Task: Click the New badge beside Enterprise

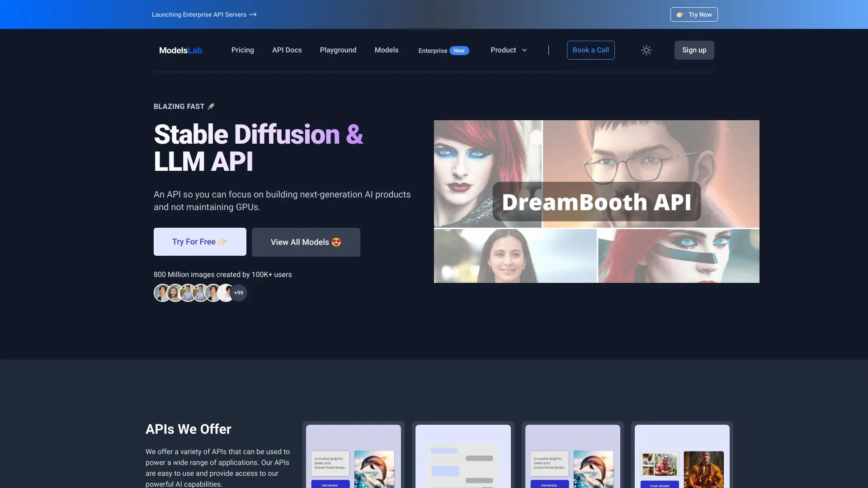Action: (x=459, y=51)
